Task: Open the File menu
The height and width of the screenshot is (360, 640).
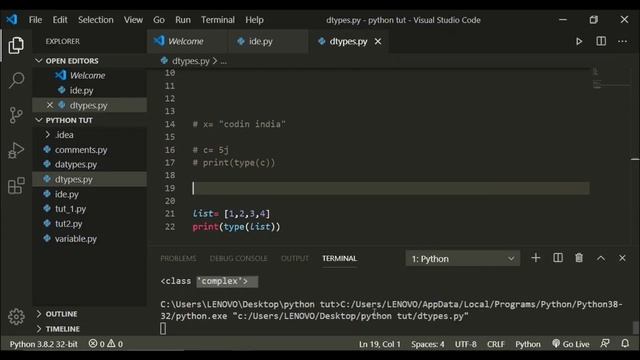Action: point(35,20)
